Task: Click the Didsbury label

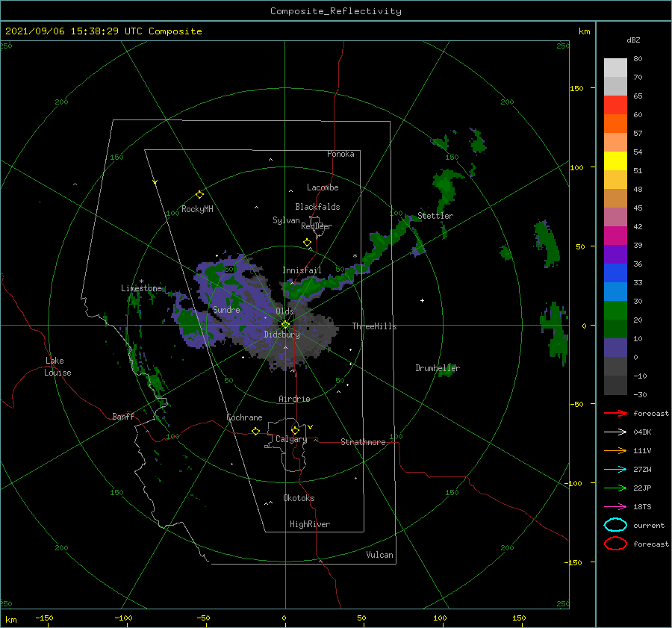Action: (282, 335)
